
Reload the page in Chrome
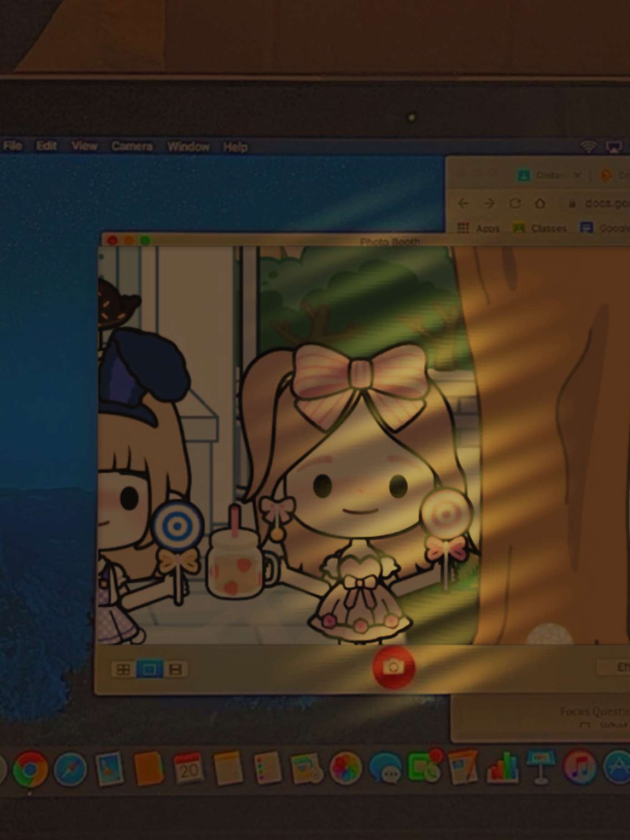coord(515,203)
